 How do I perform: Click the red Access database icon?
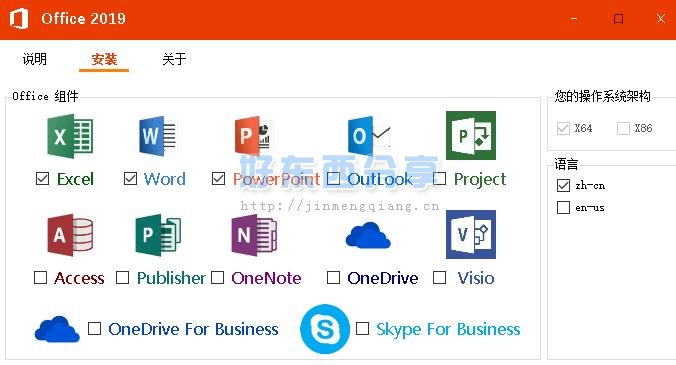pos(70,235)
